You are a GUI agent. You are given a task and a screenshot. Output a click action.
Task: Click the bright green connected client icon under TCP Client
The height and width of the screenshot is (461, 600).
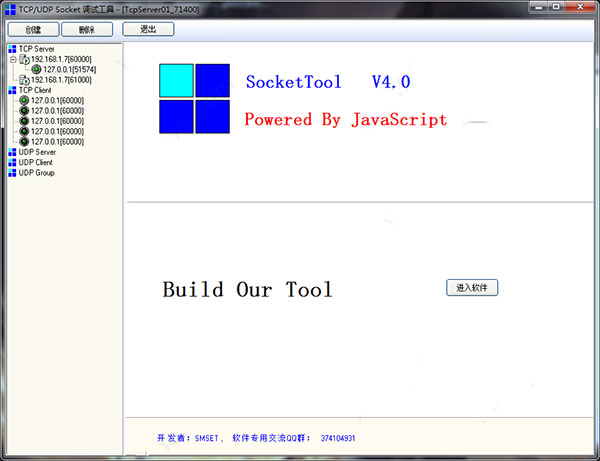(24, 100)
